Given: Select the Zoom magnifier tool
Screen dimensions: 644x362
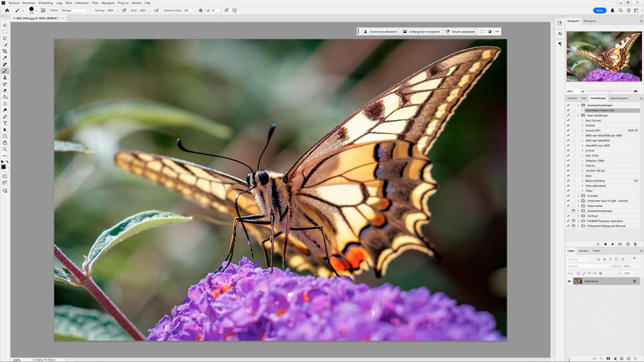Looking at the screenshot, I should [x=5, y=149].
